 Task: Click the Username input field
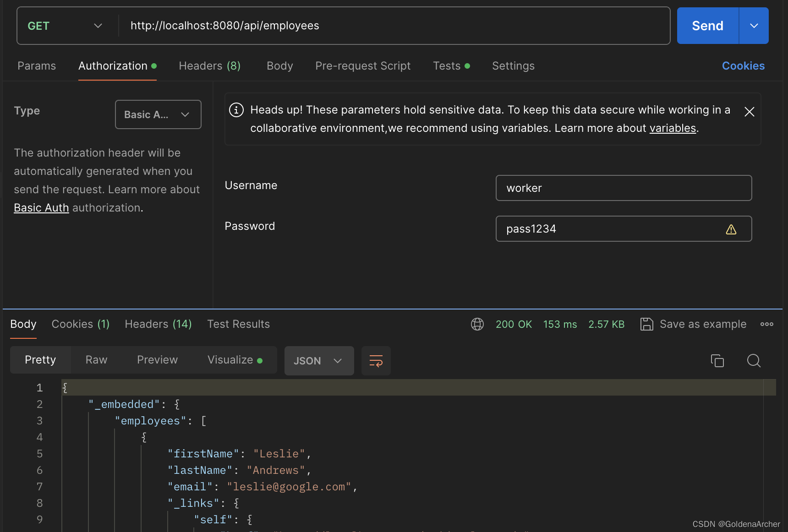click(624, 188)
